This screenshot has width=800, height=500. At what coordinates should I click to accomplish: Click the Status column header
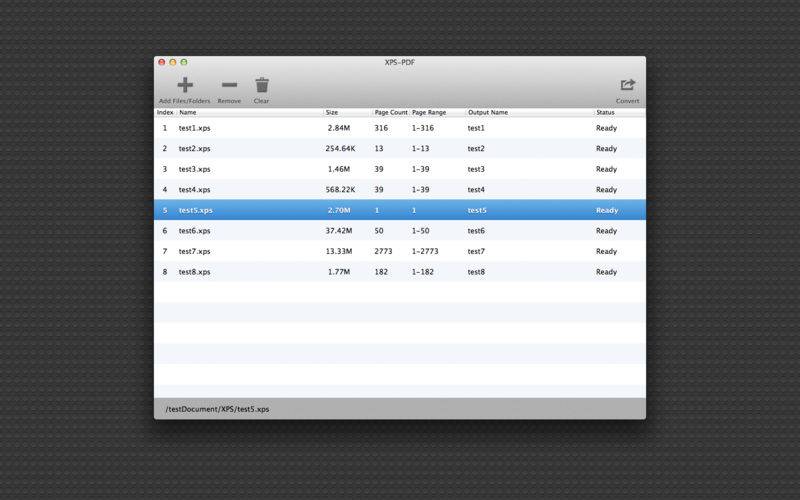(x=605, y=112)
